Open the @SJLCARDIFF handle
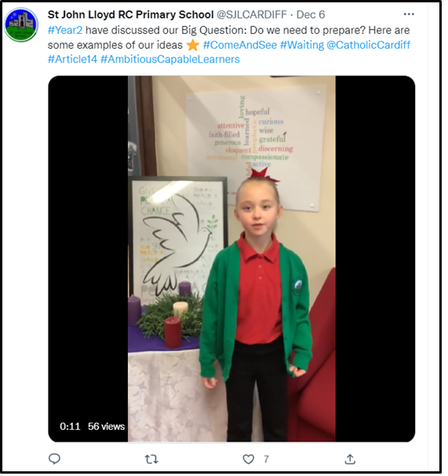Screen dimensions: 448x476 (x=252, y=15)
